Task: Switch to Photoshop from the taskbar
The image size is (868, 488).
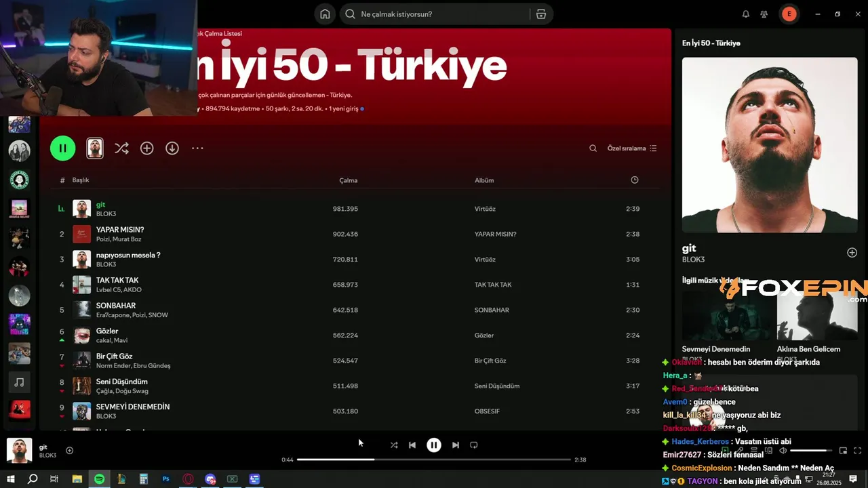Action: pyautogui.click(x=166, y=479)
